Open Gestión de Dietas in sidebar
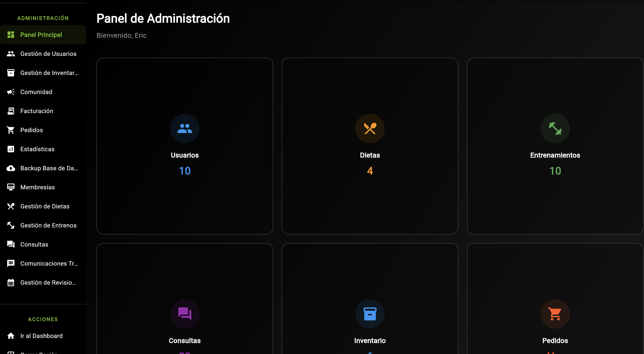 click(x=45, y=206)
